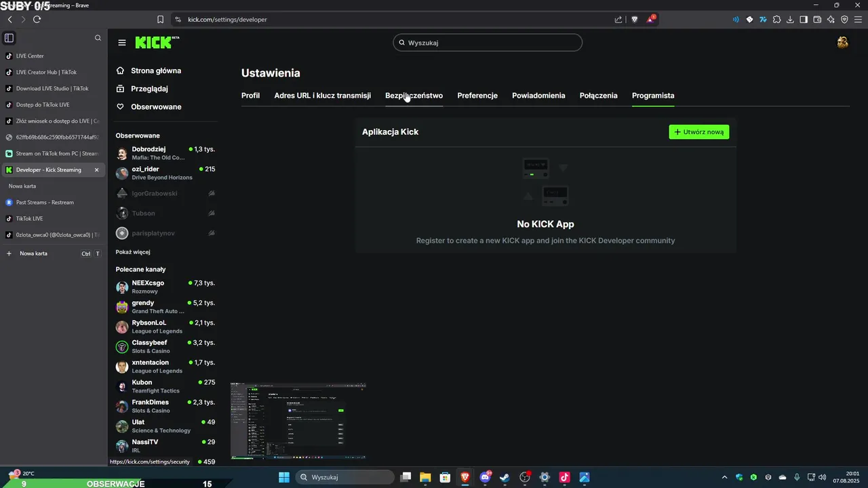Click the Windows taskbar Wyszukaj search box

pos(345,477)
